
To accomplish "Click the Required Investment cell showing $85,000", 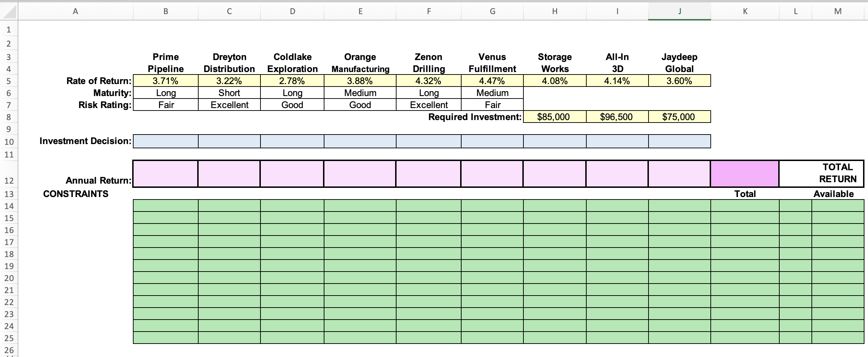I will click(554, 117).
